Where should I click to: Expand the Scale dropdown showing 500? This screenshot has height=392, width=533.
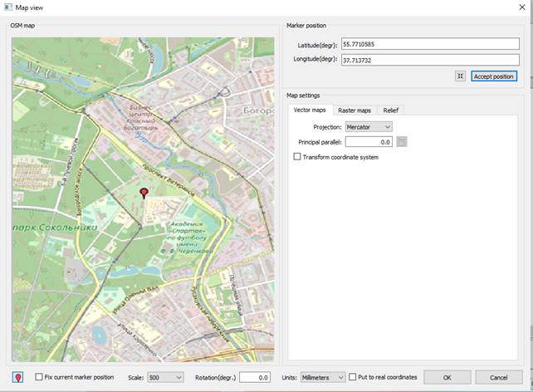(x=165, y=377)
